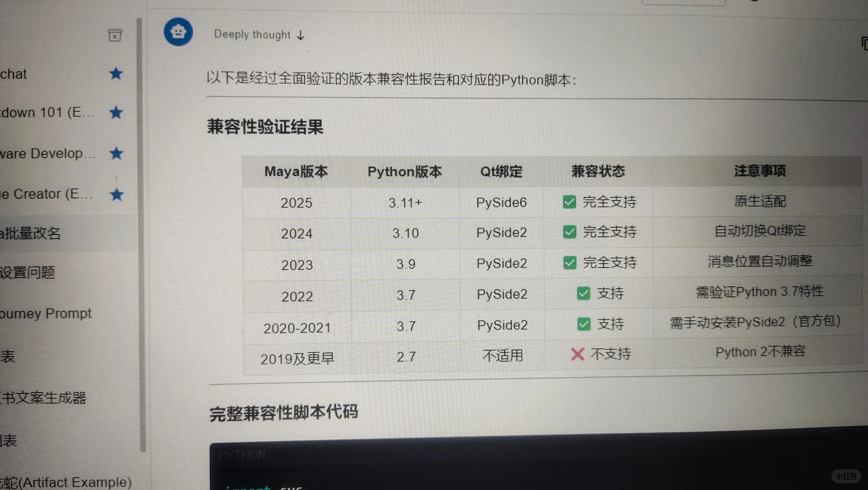Click the clear-conversations icon at the sidebar top

[x=115, y=35]
